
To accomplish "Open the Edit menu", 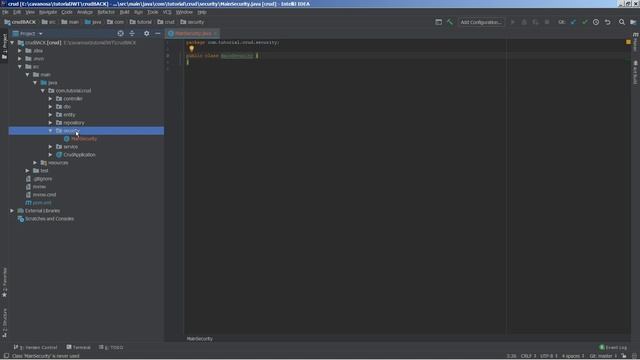I will pos(17,12).
